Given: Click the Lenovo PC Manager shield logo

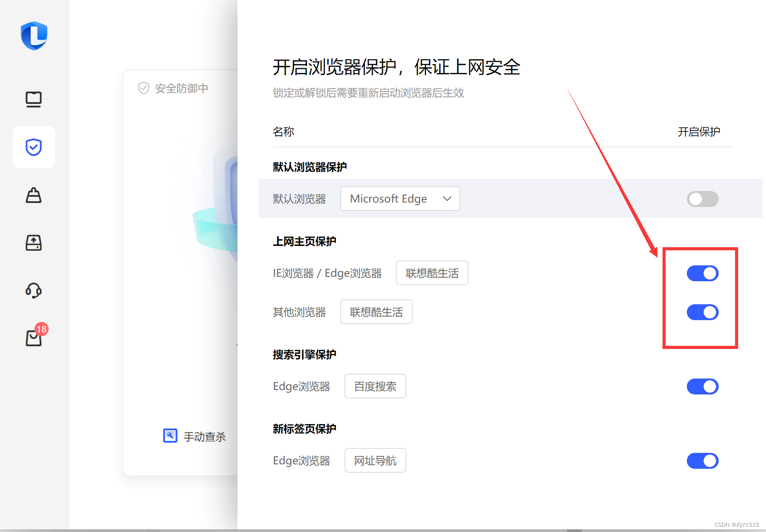Looking at the screenshot, I should coord(34,36).
